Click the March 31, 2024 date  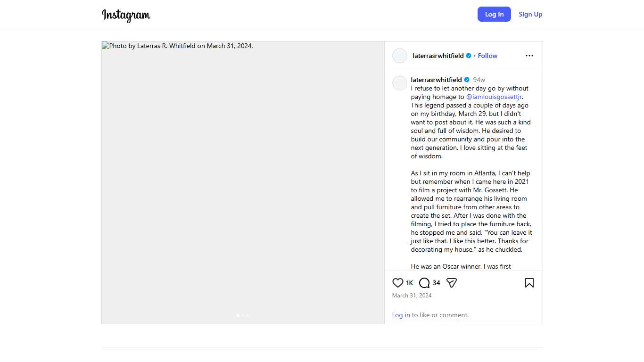pyautogui.click(x=412, y=296)
